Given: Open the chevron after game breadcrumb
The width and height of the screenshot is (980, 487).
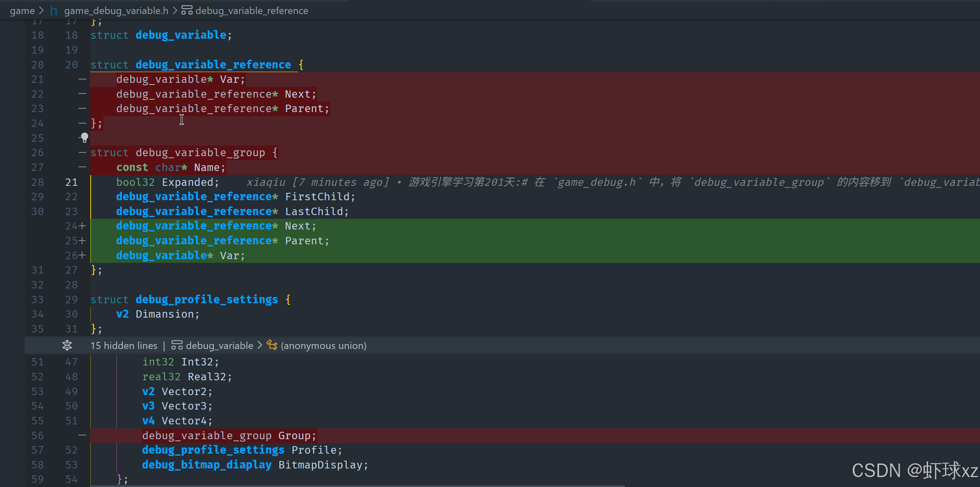Looking at the screenshot, I should coord(42,11).
